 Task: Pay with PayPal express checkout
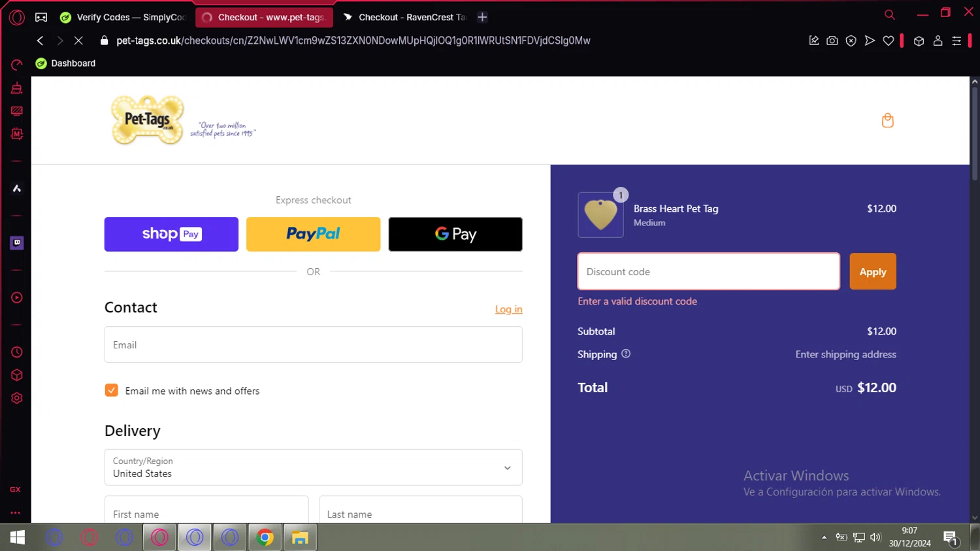313,234
